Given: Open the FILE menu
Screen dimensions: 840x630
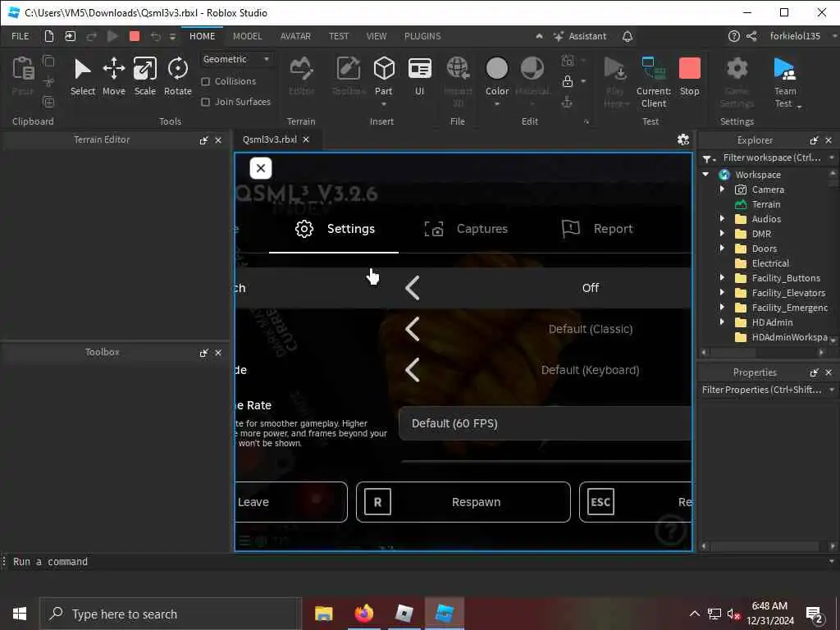Looking at the screenshot, I should pyautogui.click(x=21, y=36).
